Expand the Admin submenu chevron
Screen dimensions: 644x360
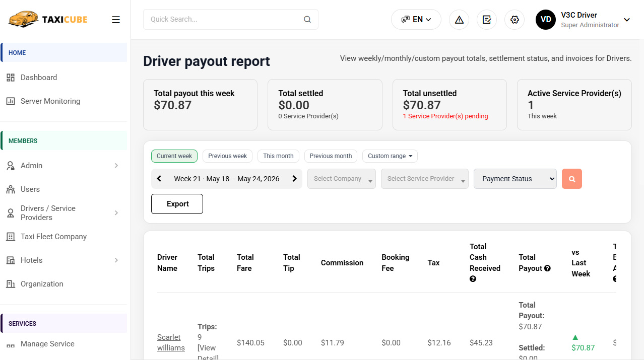116,166
